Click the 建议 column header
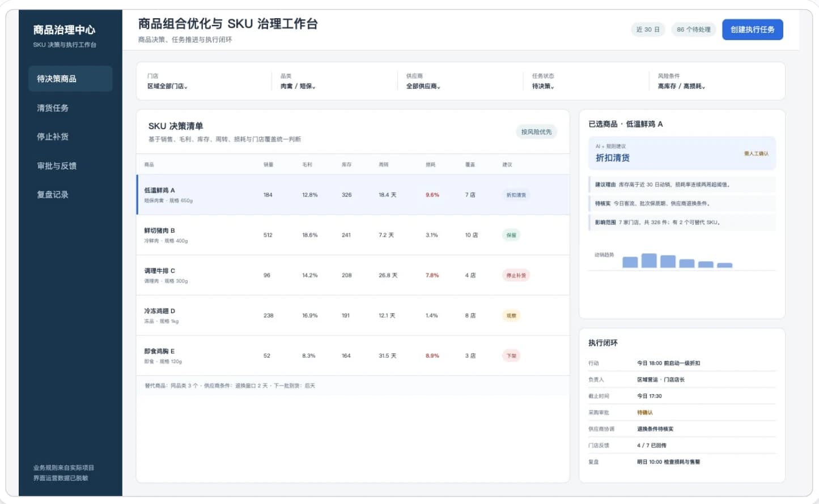 (507, 165)
